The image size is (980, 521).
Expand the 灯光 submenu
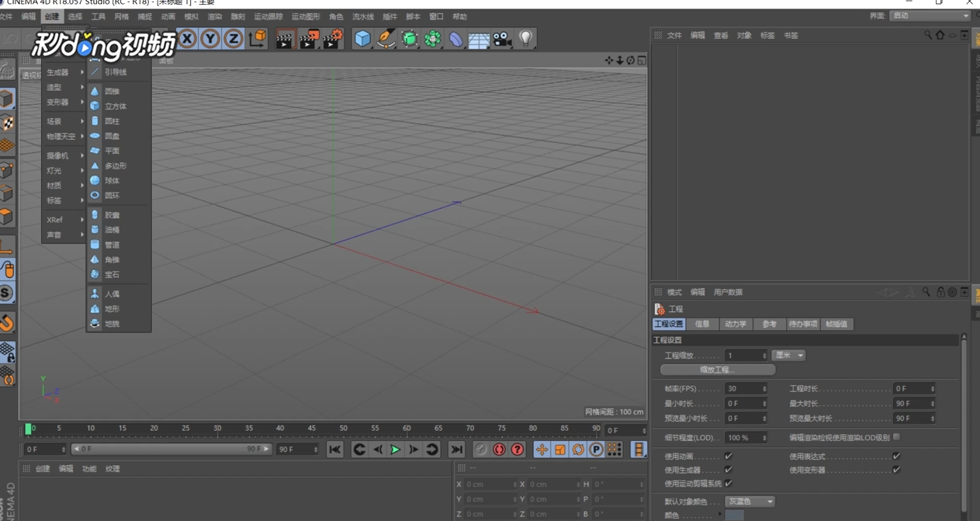point(64,171)
